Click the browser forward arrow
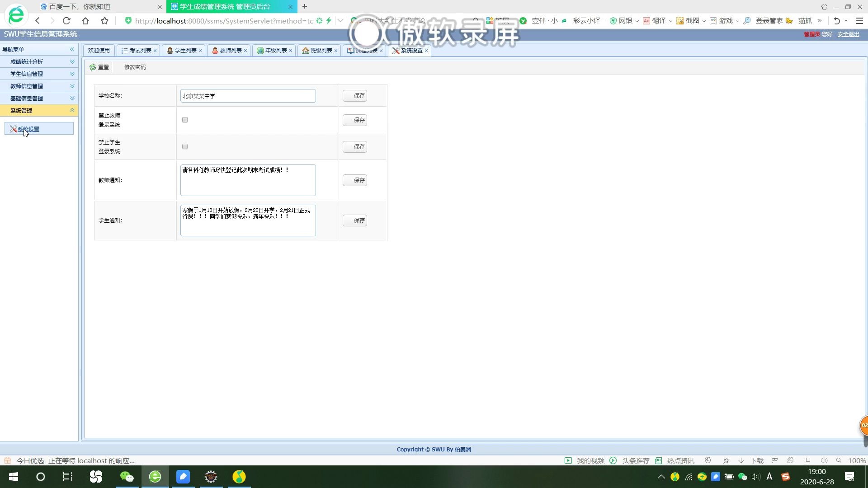Viewport: 868px width, 488px height. [52, 21]
